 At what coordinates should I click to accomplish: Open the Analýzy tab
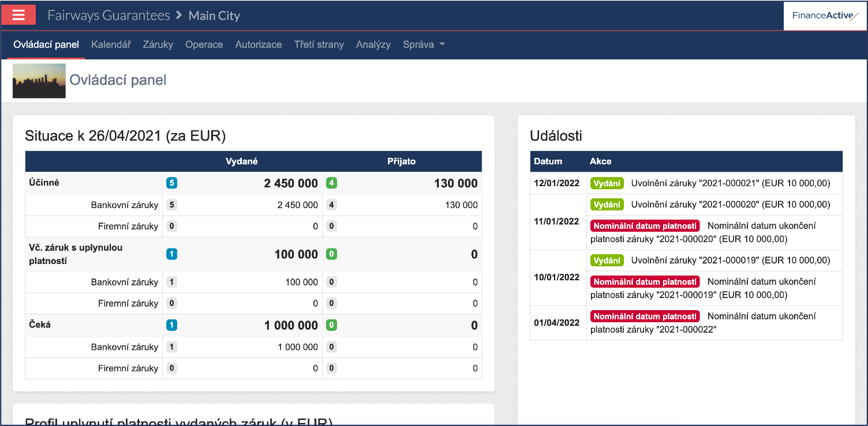[x=373, y=44]
